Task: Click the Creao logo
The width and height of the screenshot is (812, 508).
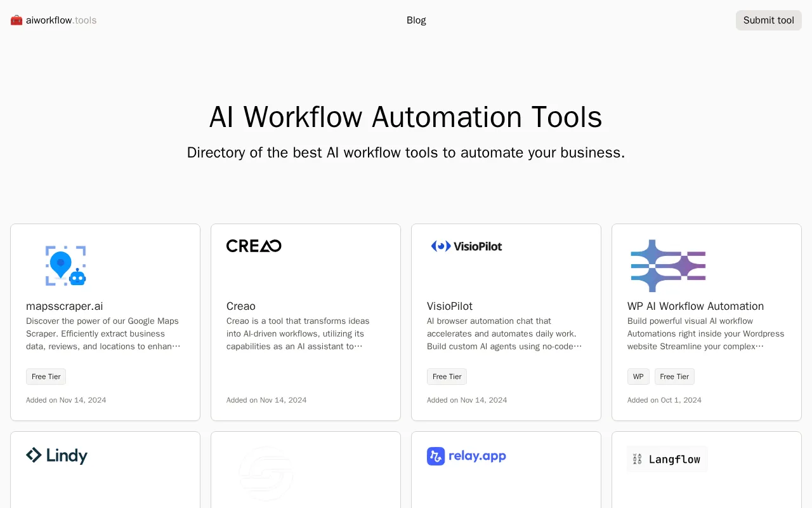Action: tap(254, 246)
